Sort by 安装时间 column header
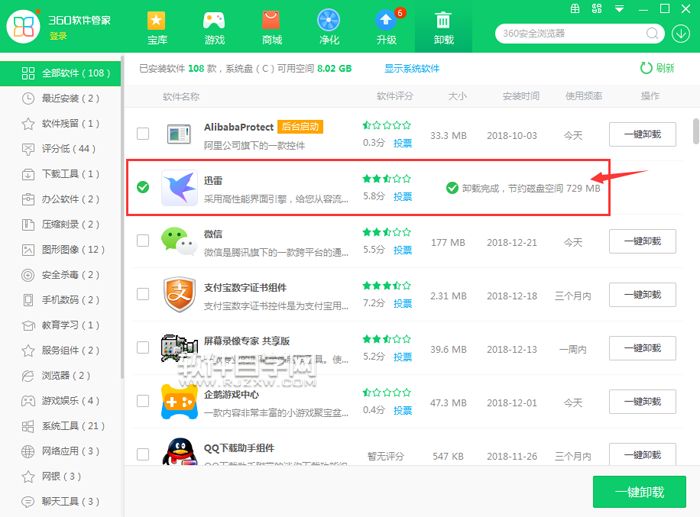700x517 pixels. pyautogui.click(x=521, y=96)
